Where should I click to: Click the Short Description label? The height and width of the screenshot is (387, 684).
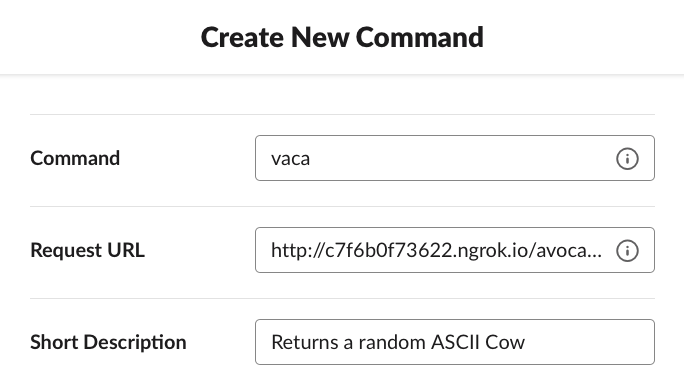pyautogui.click(x=108, y=342)
